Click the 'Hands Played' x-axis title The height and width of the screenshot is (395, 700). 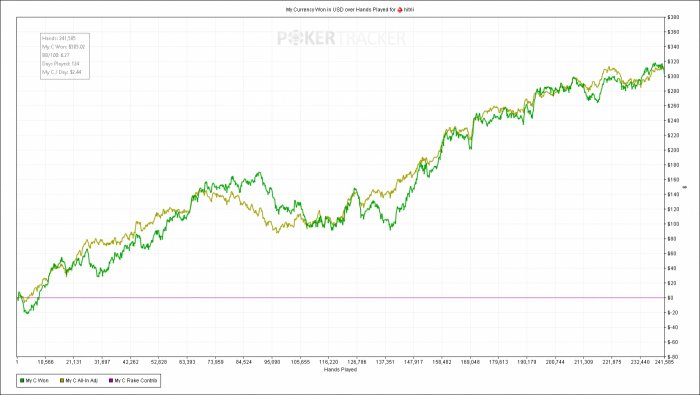coord(340,370)
